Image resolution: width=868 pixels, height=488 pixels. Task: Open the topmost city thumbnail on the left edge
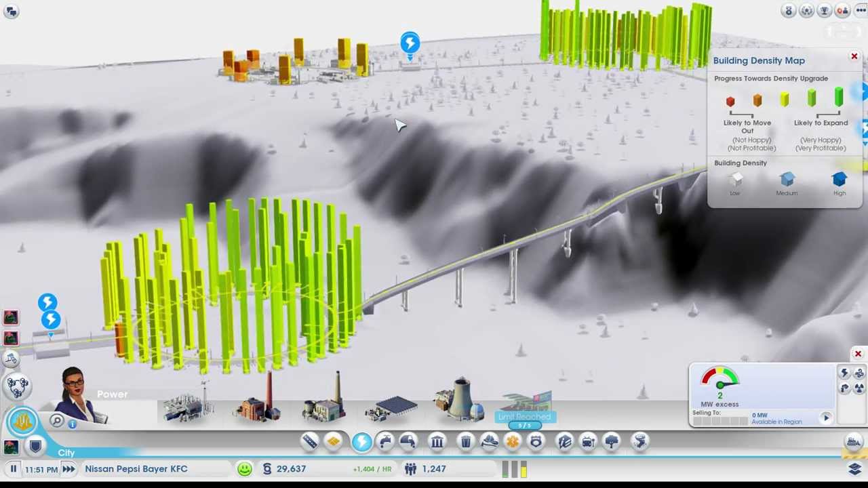pyautogui.click(x=10, y=317)
